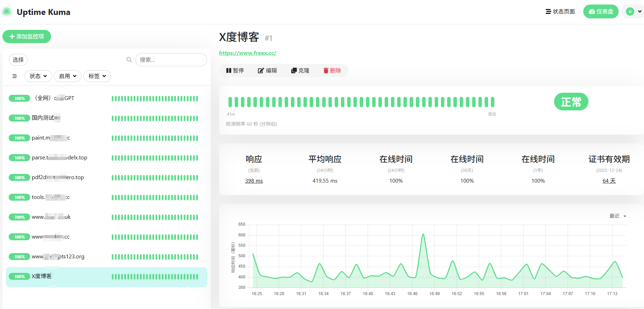This screenshot has height=309, width=644.
Task: Click the 正常 status badge
Action: click(x=571, y=102)
